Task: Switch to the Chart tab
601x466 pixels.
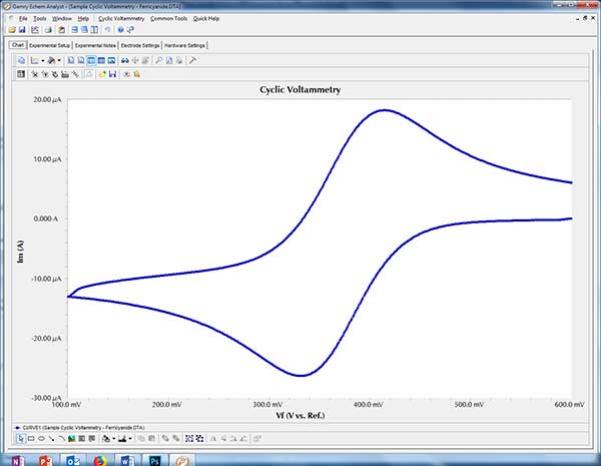Action: point(18,45)
